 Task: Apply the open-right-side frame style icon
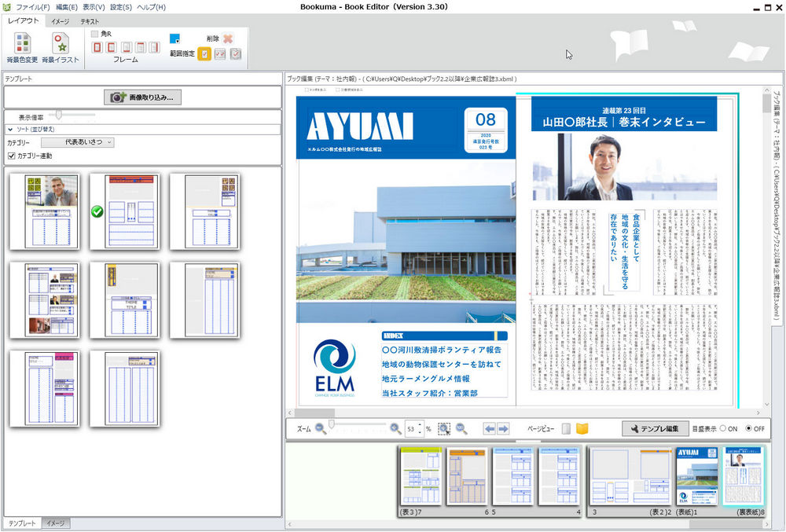(112, 48)
